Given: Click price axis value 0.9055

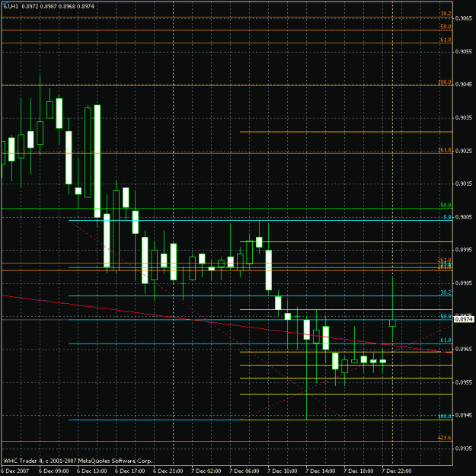Looking at the screenshot, I should (464, 52).
